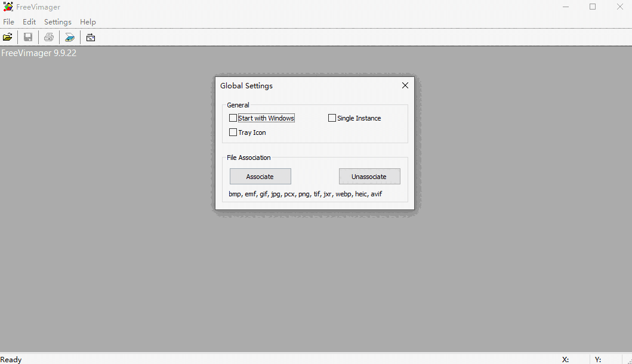Click the Save disk toolbar icon
Image resolution: width=632 pixels, height=364 pixels.
point(28,38)
